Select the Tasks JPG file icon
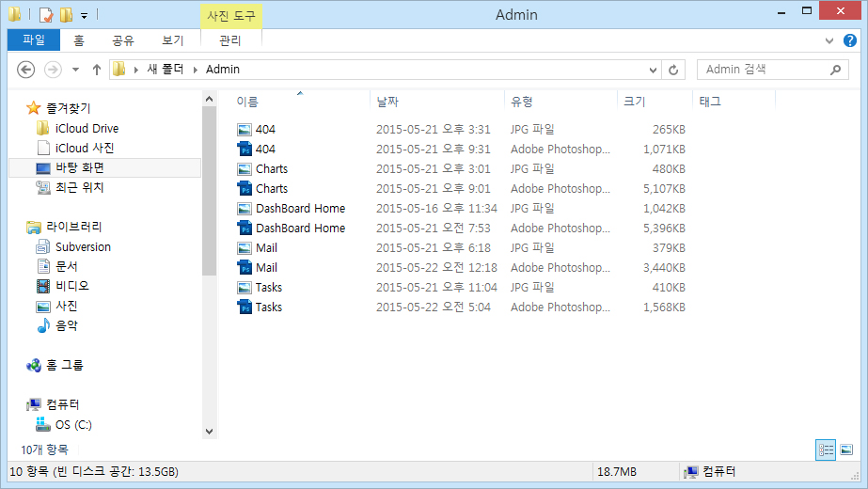Screen dimensions: 868x489 coord(245,288)
